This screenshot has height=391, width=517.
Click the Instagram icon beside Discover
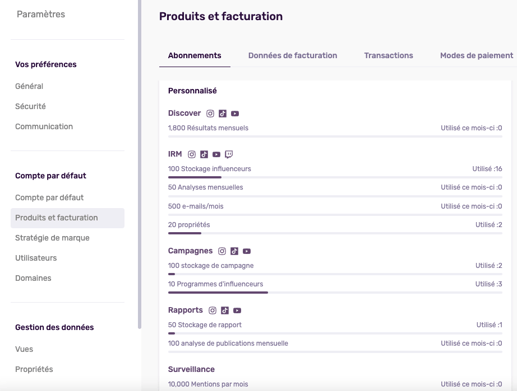pyautogui.click(x=210, y=114)
